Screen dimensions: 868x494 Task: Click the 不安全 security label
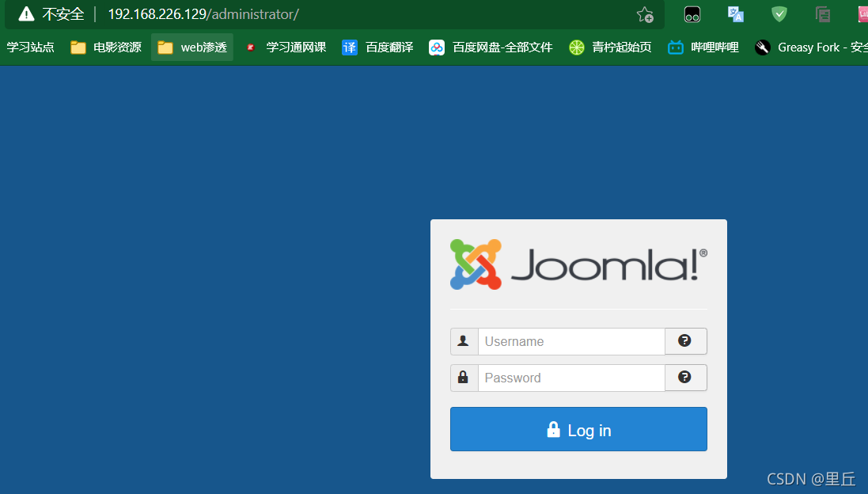[x=63, y=14]
